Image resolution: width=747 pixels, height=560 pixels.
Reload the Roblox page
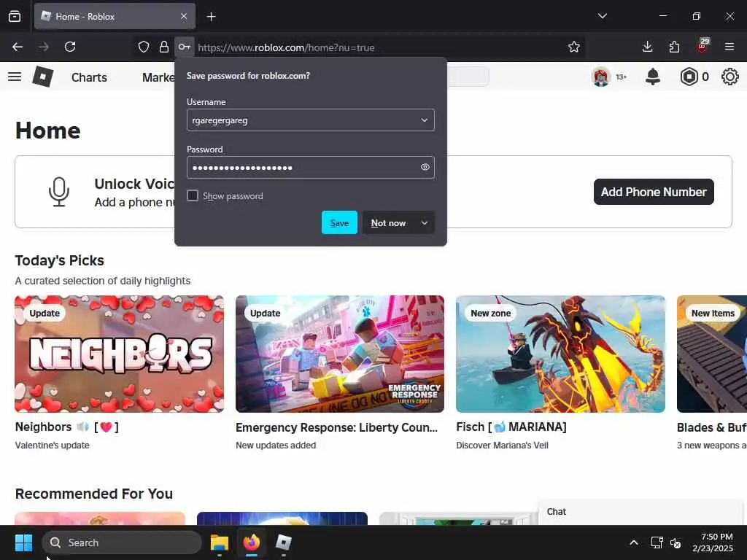click(70, 47)
